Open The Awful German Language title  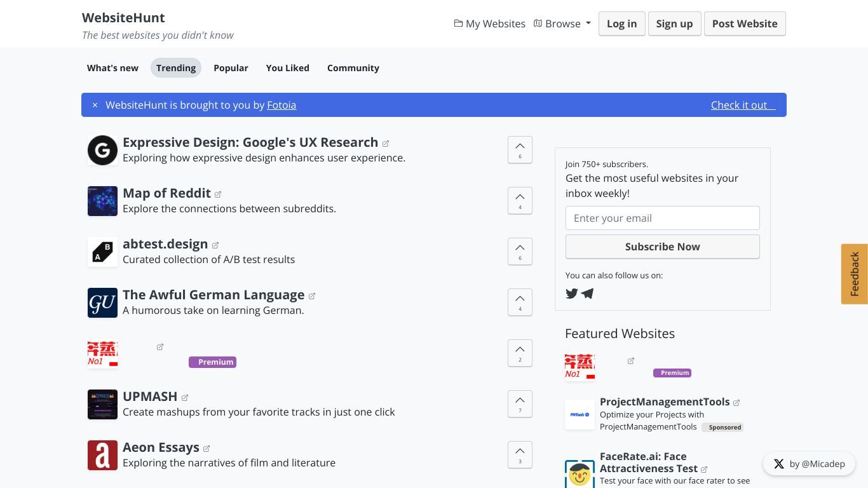coord(214,295)
